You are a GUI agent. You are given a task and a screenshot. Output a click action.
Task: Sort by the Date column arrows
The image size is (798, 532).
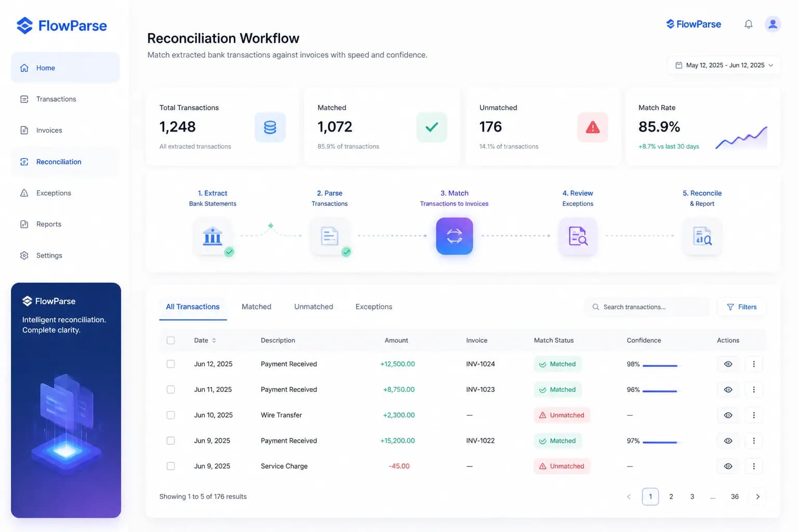(214, 340)
